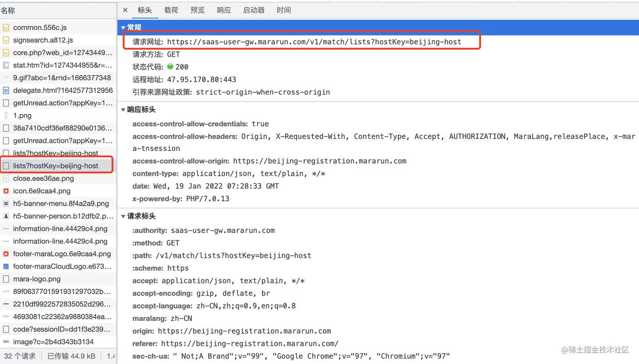Click the person thumbnail icon beside h5-banner-person.b12dfb2
Image resolution: width=639 pixels, height=364 pixels.
coord(6,216)
